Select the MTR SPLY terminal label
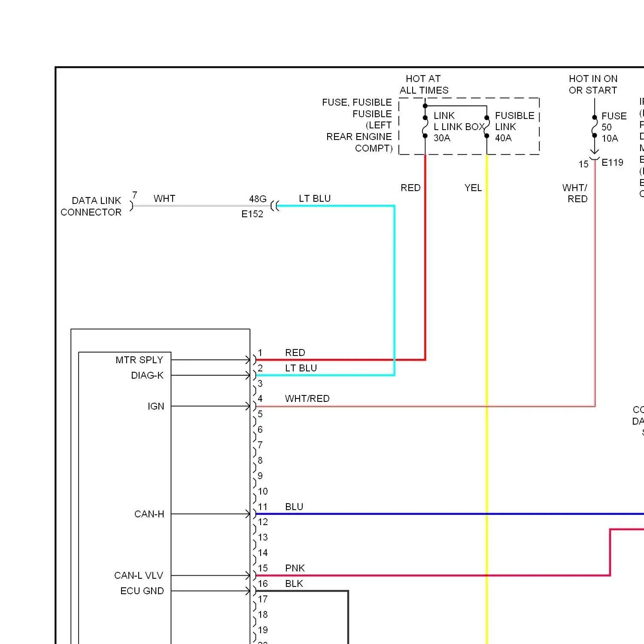 (x=140, y=360)
